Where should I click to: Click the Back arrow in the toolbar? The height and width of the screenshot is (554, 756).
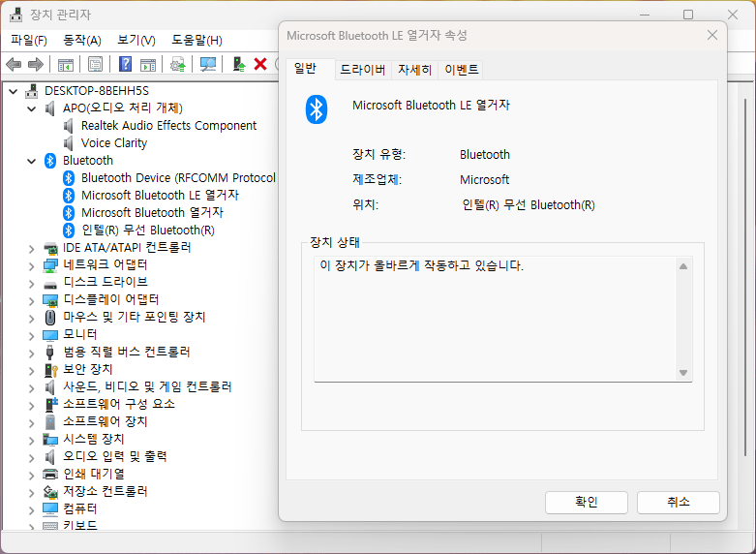pyautogui.click(x=14, y=64)
